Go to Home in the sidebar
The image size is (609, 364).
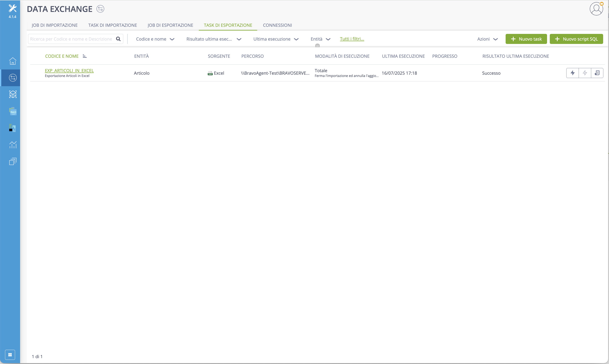point(13,61)
